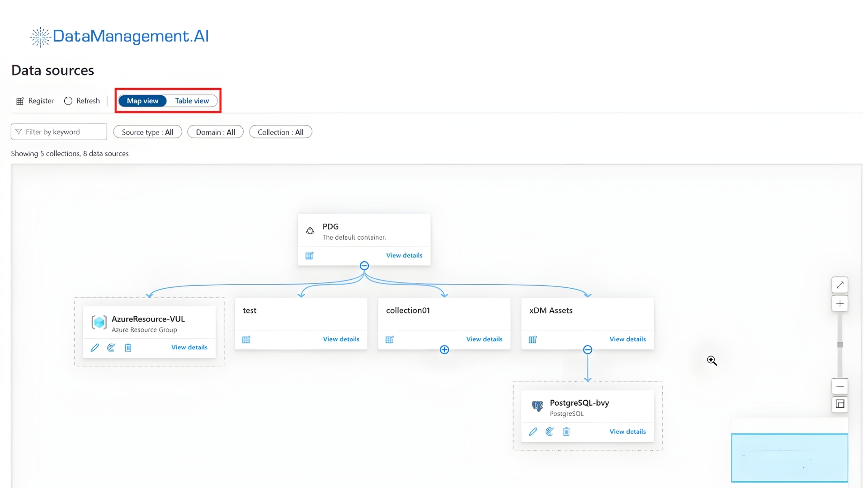Viewport: 868px width, 488px height.
Task: Enter fullscreen using the expand arrows icon
Action: click(840, 285)
